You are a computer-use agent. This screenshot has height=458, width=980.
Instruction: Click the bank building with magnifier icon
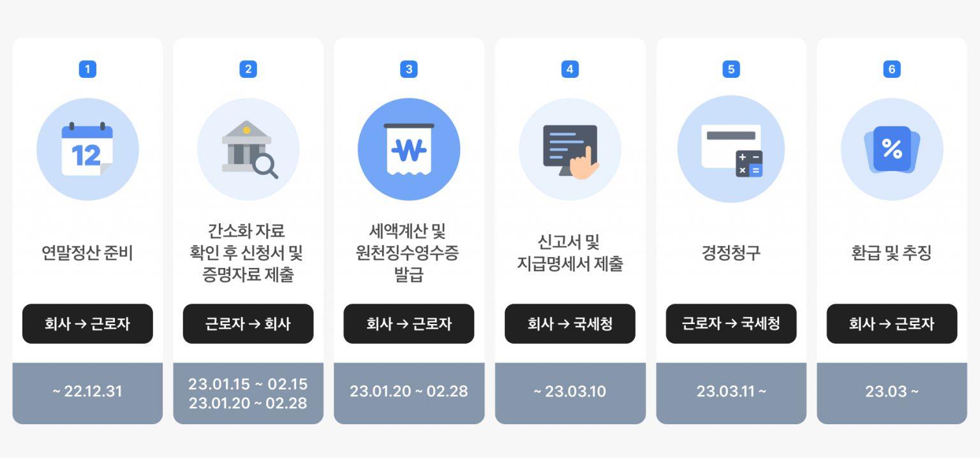(x=248, y=149)
